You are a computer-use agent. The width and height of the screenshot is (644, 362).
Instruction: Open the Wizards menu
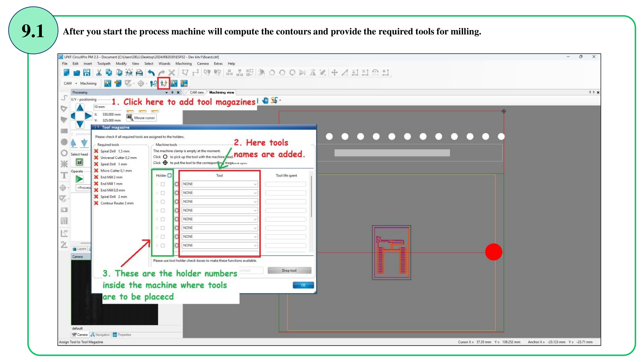164,64
